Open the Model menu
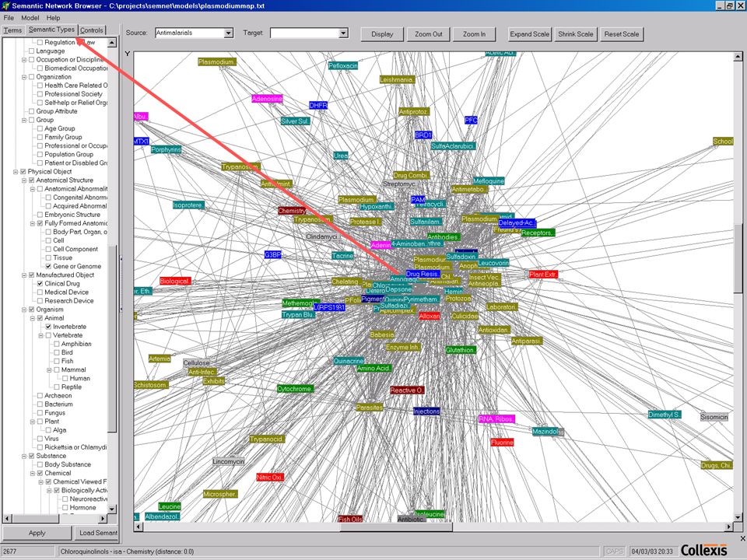This screenshot has width=747, height=560. 30,18
